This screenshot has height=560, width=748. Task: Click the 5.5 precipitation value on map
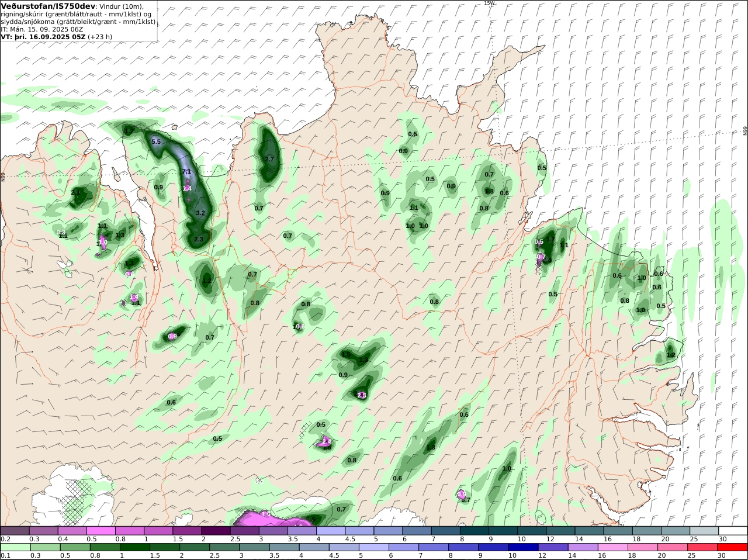(156, 141)
